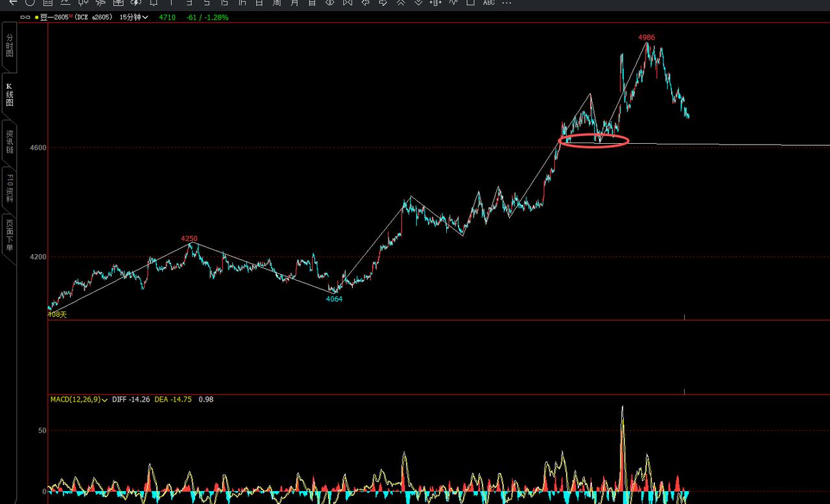Click latest price 4710
The image size is (830, 504).
point(167,17)
